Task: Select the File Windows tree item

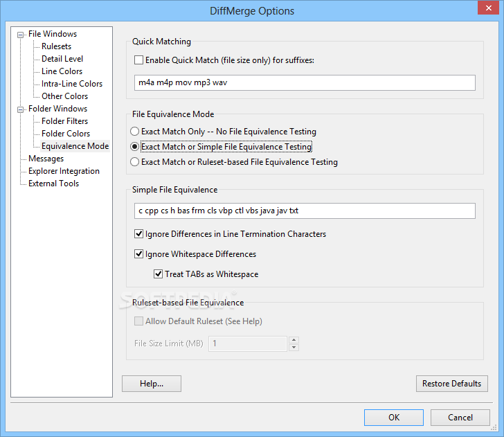Action: pos(53,34)
